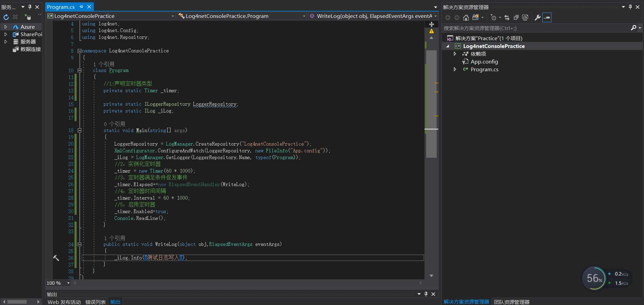Collapse the class Program block
Image resolution: width=644 pixels, height=305 pixels.
point(79,71)
